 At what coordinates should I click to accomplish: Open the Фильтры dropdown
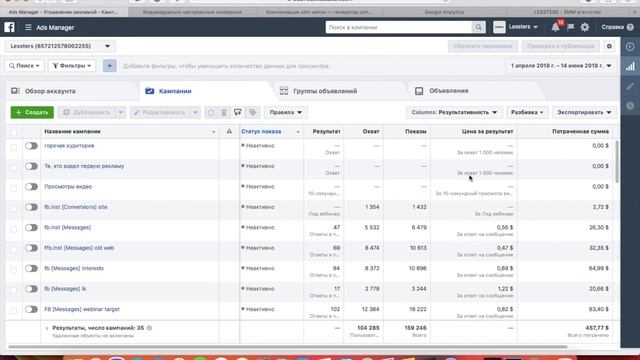point(72,66)
